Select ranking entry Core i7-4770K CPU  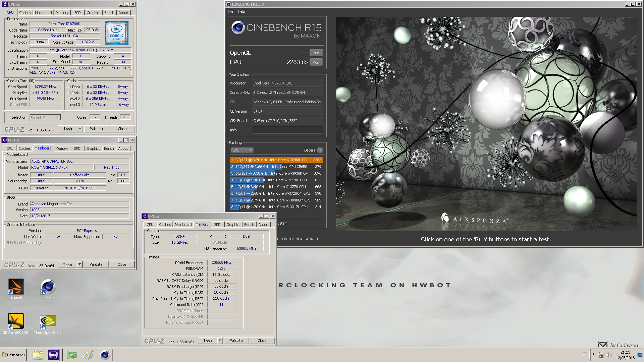(x=276, y=180)
